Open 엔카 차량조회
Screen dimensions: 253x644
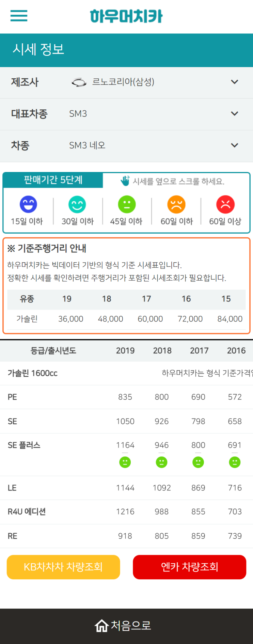189,567
